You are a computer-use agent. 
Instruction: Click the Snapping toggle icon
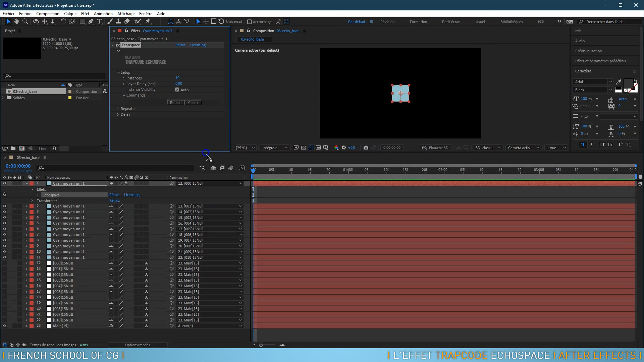pyautogui.click(x=249, y=22)
